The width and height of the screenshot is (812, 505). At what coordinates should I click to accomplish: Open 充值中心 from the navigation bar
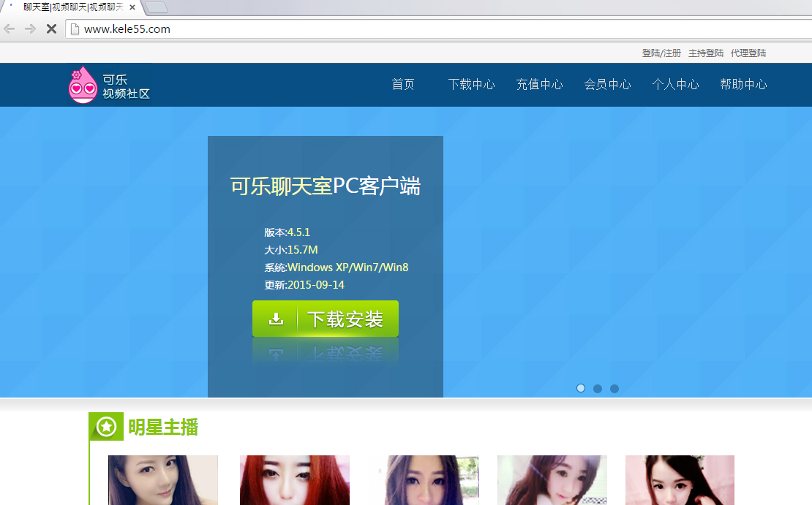pos(539,85)
